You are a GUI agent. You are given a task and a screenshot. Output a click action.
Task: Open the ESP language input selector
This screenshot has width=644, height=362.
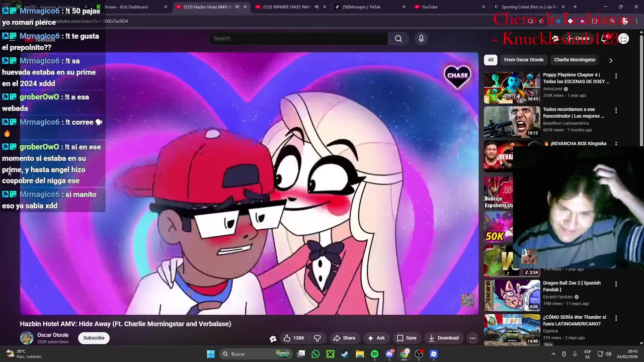[x=588, y=354]
